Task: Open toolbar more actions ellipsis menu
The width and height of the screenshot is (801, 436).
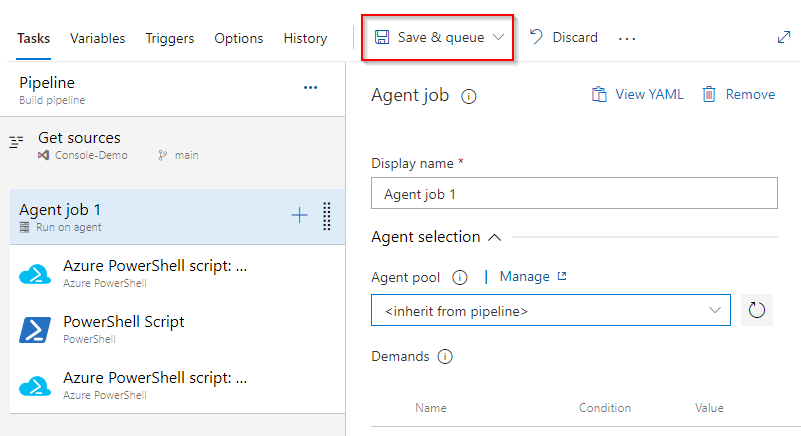Action: pyautogui.click(x=627, y=38)
